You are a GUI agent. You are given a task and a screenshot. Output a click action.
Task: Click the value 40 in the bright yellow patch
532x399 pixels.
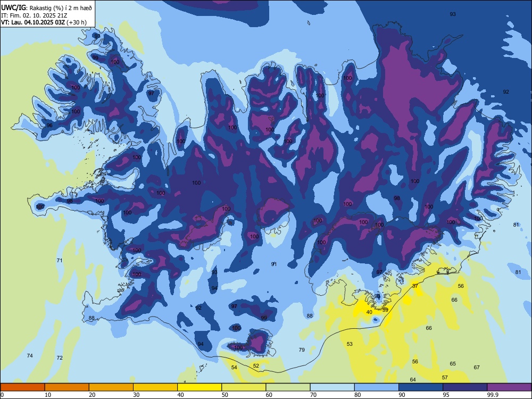point(369,312)
